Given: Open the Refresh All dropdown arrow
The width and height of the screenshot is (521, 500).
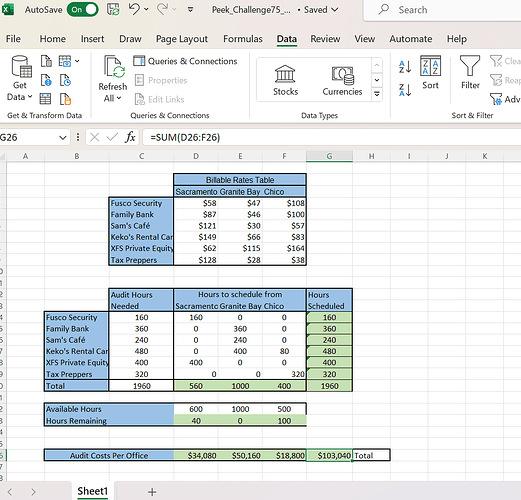Looking at the screenshot, I should pyautogui.click(x=119, y=98).
